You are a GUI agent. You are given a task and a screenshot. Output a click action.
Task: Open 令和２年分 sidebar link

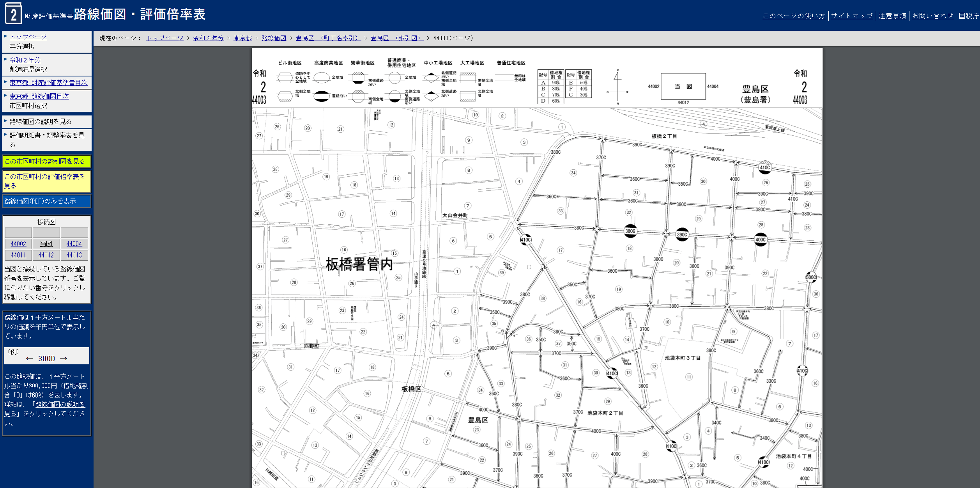coord(25,60)
